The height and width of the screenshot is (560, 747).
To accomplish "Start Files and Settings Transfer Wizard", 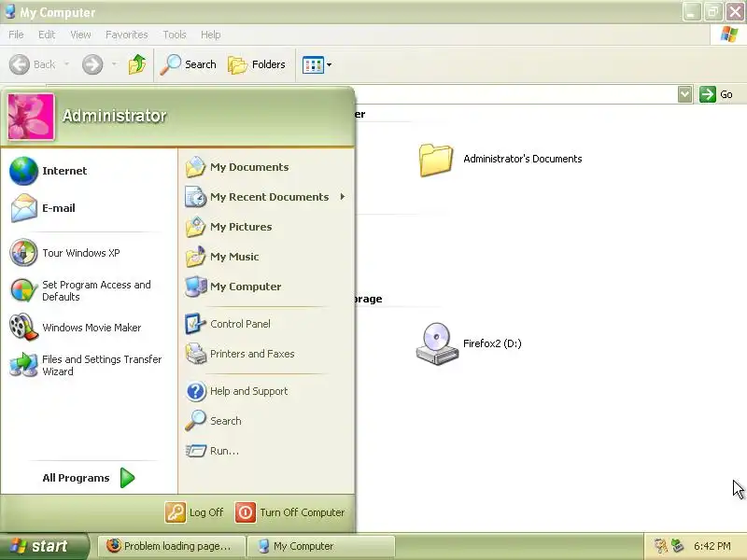I will 89,365.
